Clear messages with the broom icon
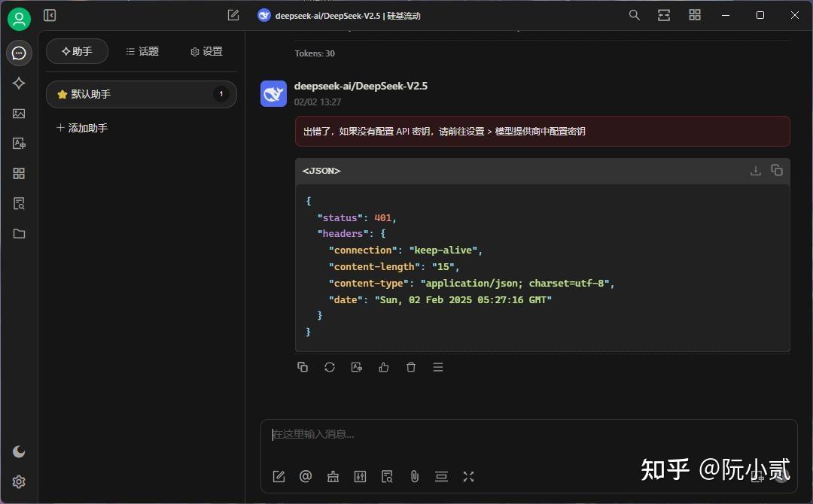The image size is (813, 504). coord(333,477)
